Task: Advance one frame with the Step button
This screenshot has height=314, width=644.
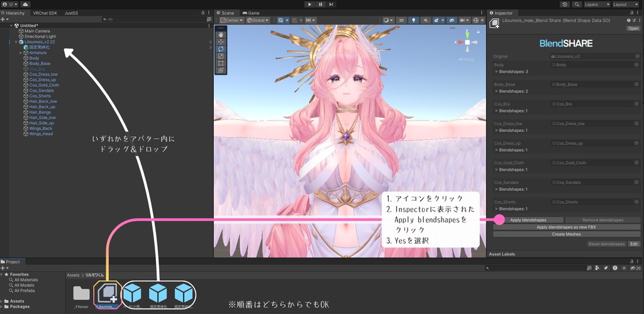Action: pos(331,4)
